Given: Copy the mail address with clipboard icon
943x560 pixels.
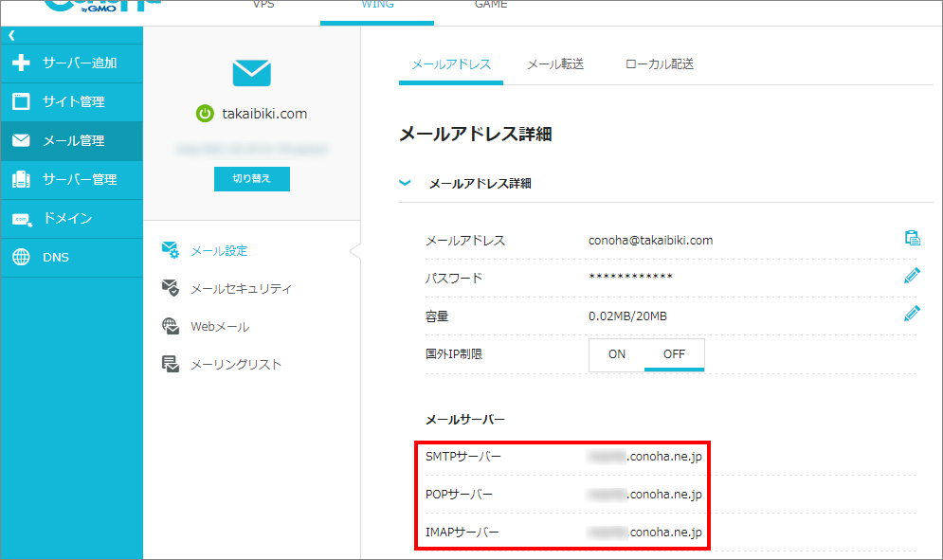Looking at the screenshot, I should click(x=913, y=238).
